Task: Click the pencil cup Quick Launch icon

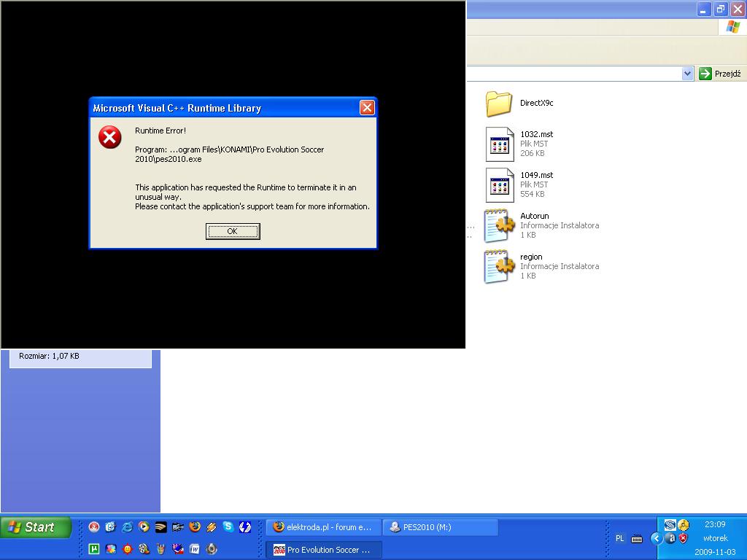Action: pyautogui.click(x=161, y=549)
